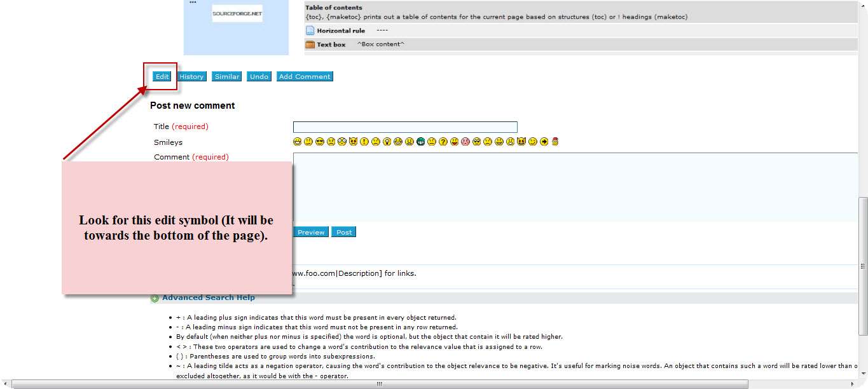Screen dimensions: 868x389
Task: Open the Advanced Search Help heading
Action: (209, 297)
